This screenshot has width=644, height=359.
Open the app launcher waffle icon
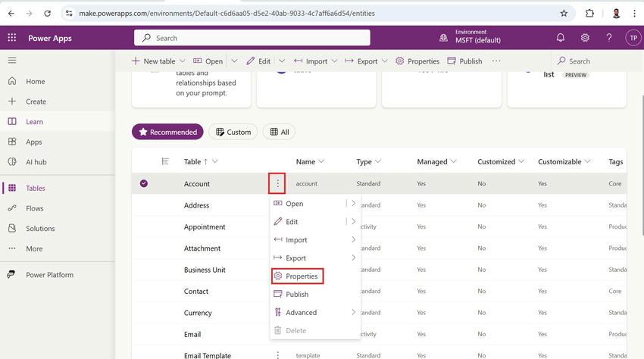pyautogui.click(x=12, y=38)
